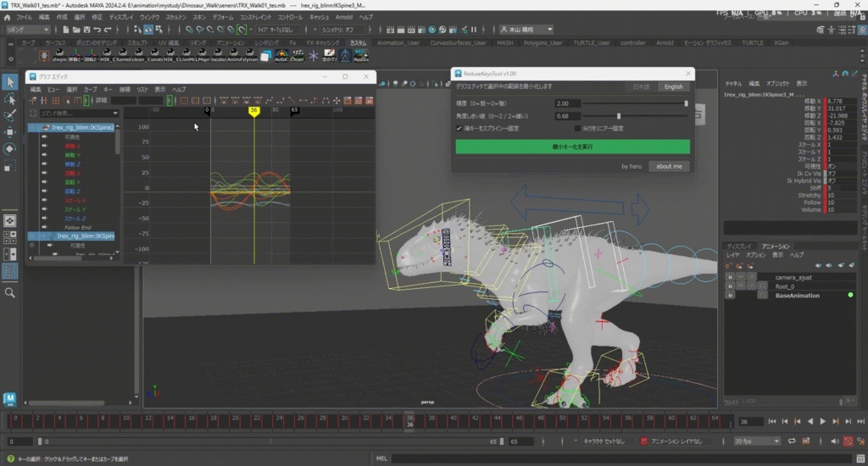Open search magnifier icon in left sidebar
Screen dimensions: 868x466
10,293
